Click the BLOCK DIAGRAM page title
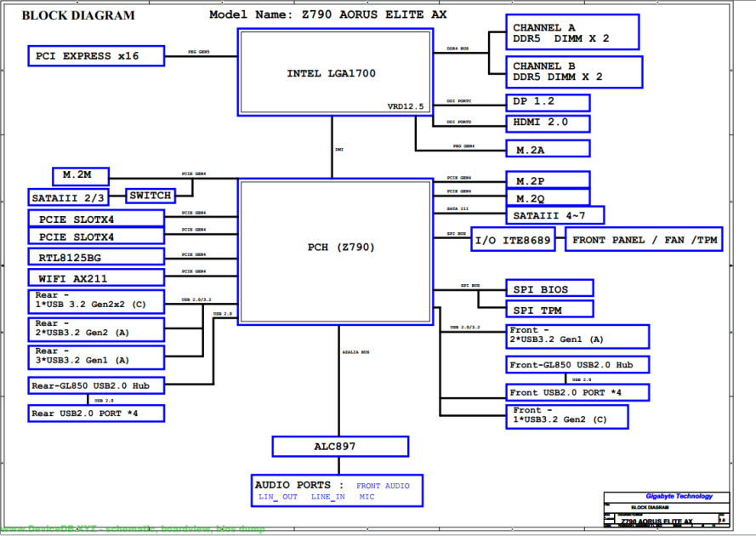 pos(78,15)
